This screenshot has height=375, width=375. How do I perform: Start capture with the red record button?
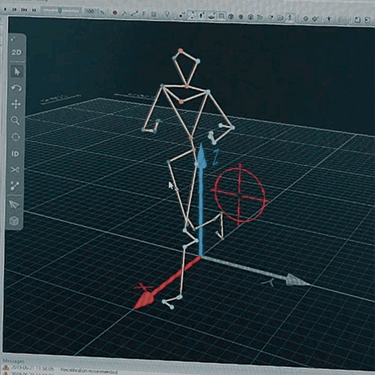[x=115, y=13]
